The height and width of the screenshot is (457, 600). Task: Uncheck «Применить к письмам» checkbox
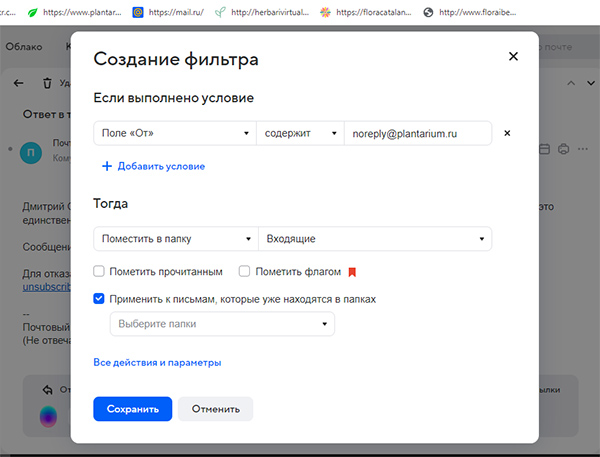pos(99,298)
